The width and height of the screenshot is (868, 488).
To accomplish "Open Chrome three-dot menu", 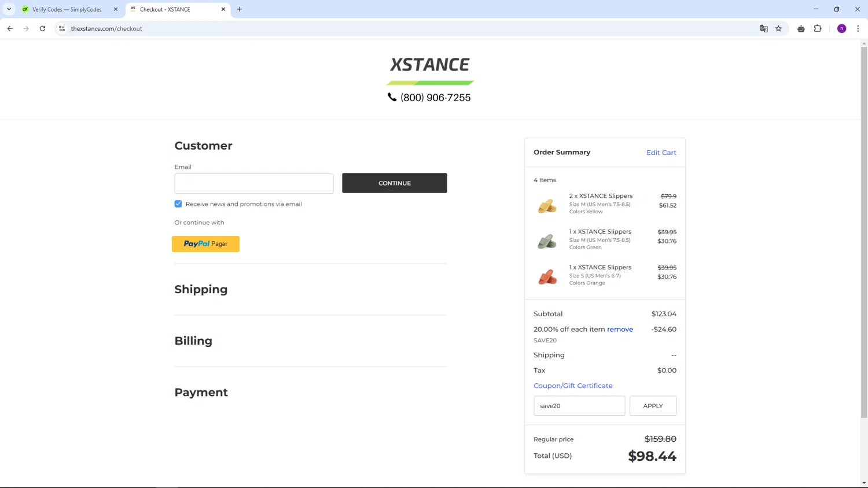I will pos(858,28).
